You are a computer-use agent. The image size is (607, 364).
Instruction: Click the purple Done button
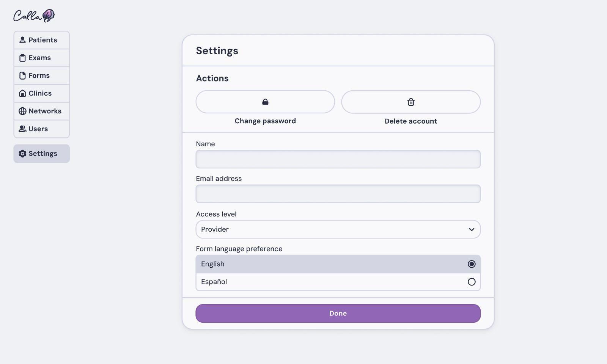click(338, 313)
